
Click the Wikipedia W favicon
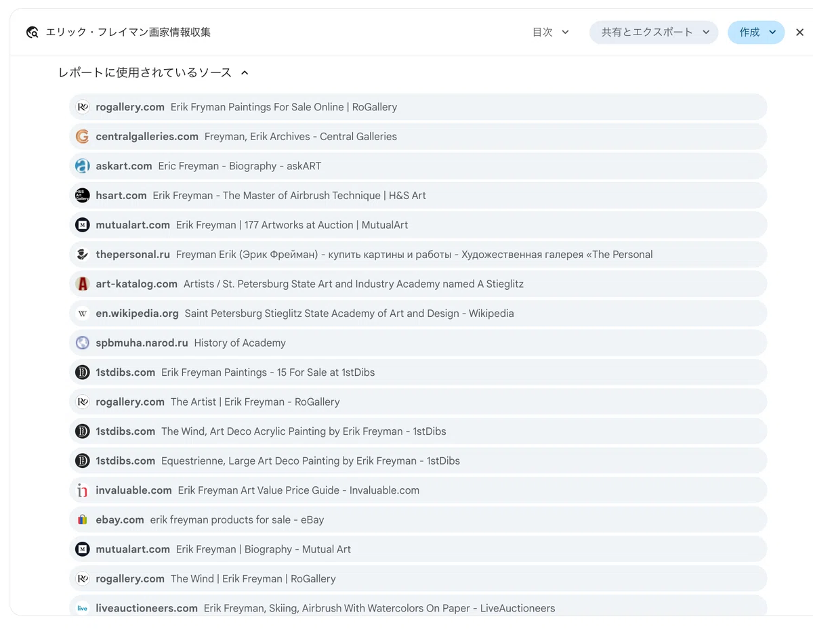(x=83, y=314)
